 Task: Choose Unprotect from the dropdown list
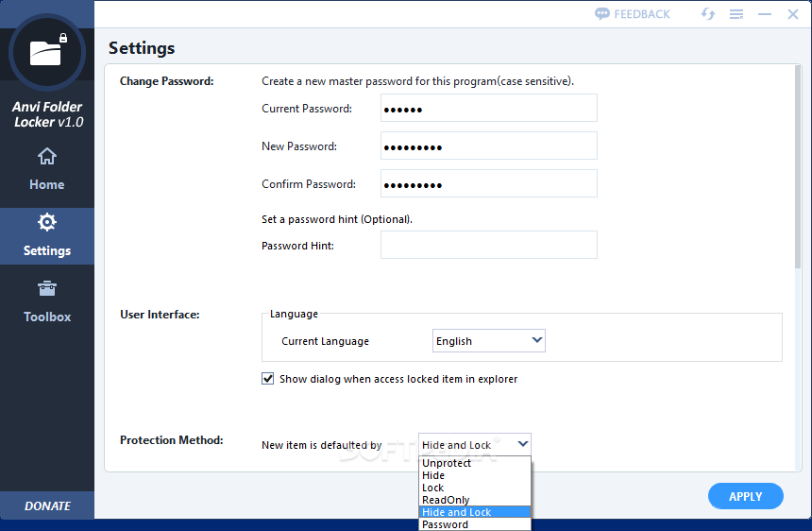[x=475, y=463]
